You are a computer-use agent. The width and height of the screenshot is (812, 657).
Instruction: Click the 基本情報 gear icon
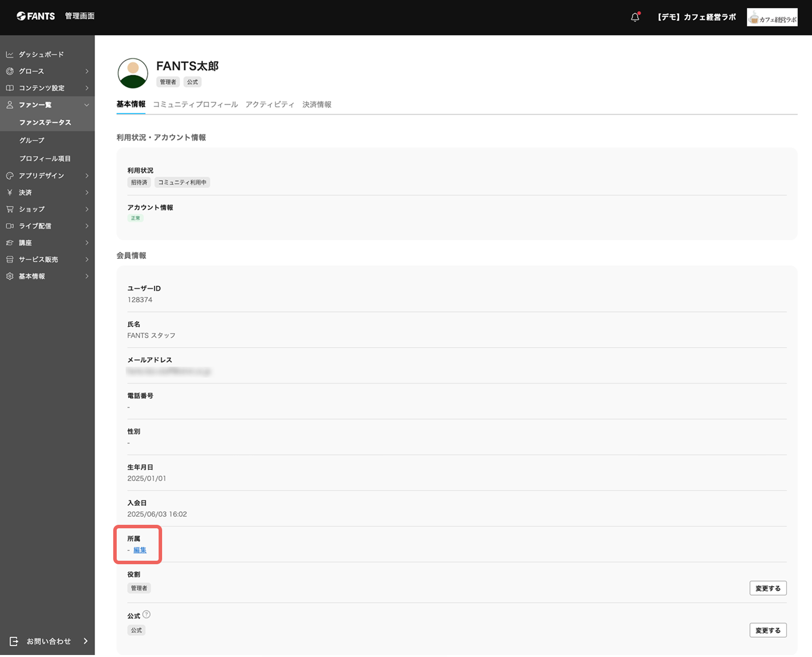click(x=9, y=276)
